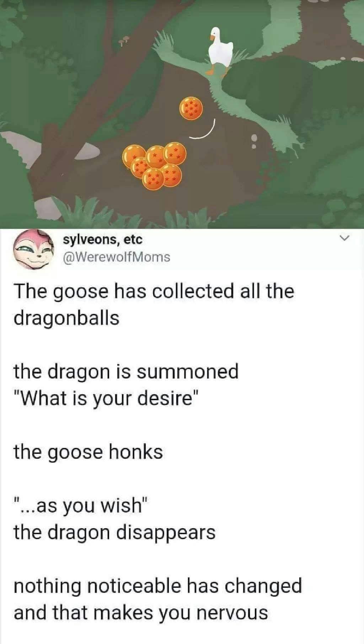Select text 'The goose has collected all the'
Screen dimensions: 364x644
tap(154, 291)
